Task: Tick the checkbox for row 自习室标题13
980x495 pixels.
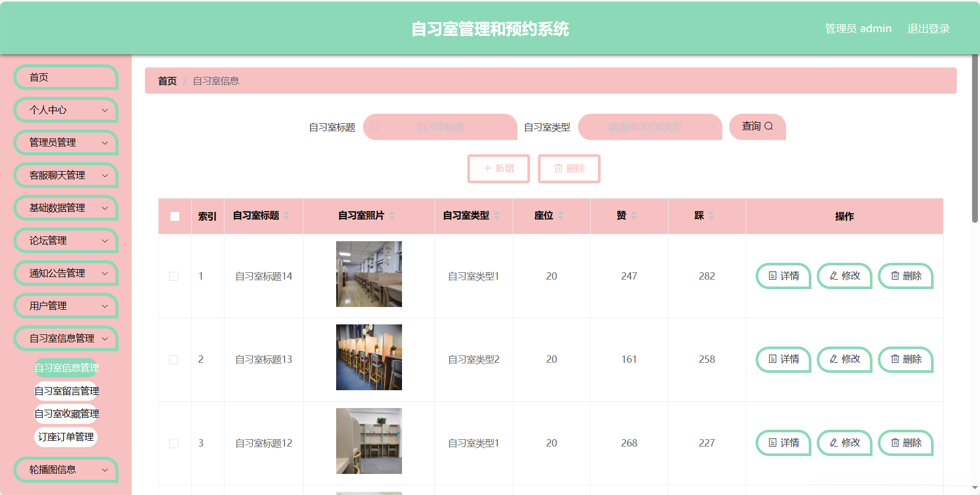Action: 173,360
